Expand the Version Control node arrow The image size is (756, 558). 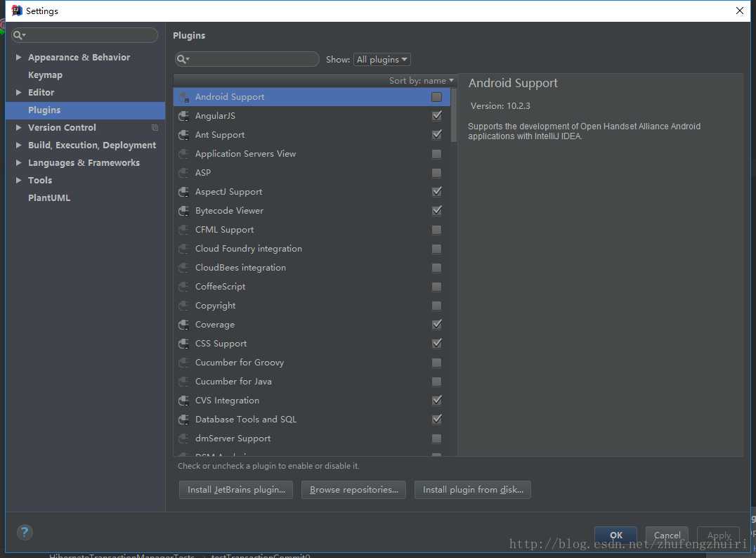[x=18, y=128]
